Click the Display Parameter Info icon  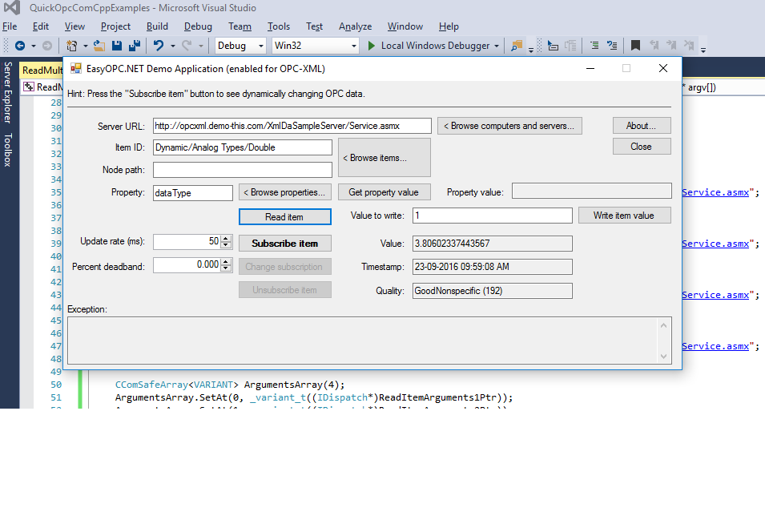coord(570,46)
